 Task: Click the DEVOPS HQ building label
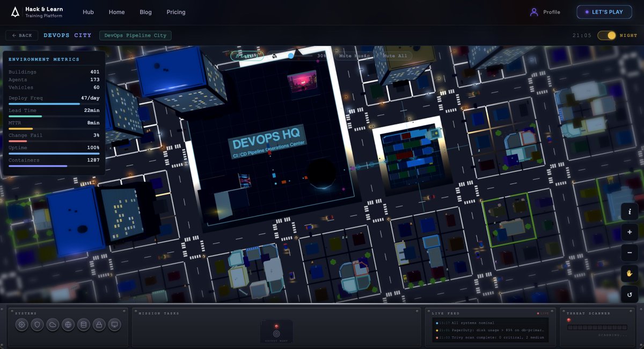click(x=268, y=142)
